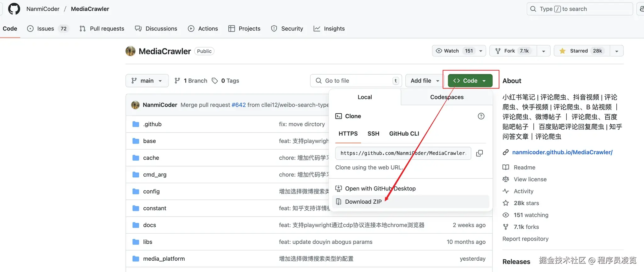Select the SSH clone option
644x272 pixels.
[x=373, y=133]
